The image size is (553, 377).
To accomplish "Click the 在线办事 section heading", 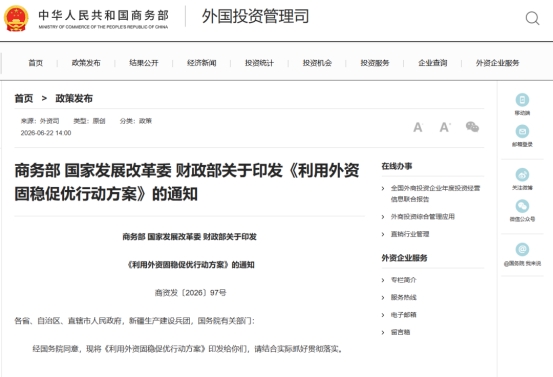I will (397, 166).
